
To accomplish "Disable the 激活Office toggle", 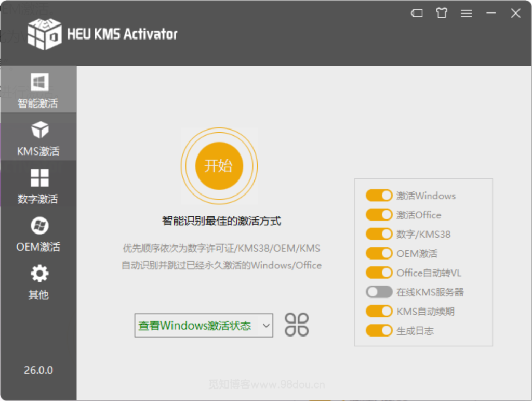I will click(x=379, y=215).
